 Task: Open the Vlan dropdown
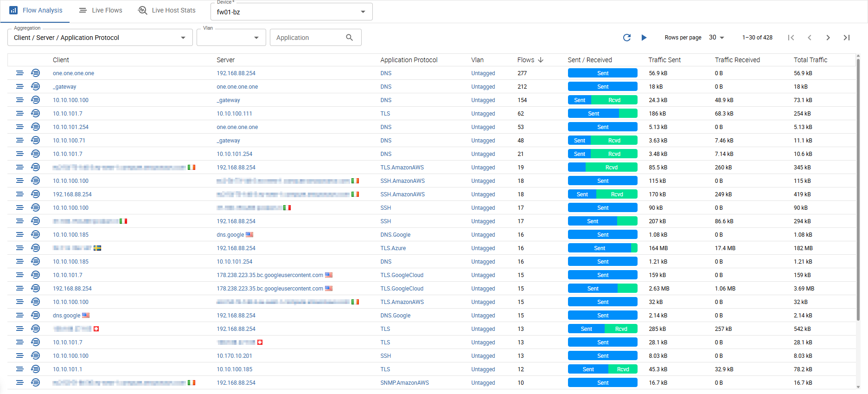(231, 38)
